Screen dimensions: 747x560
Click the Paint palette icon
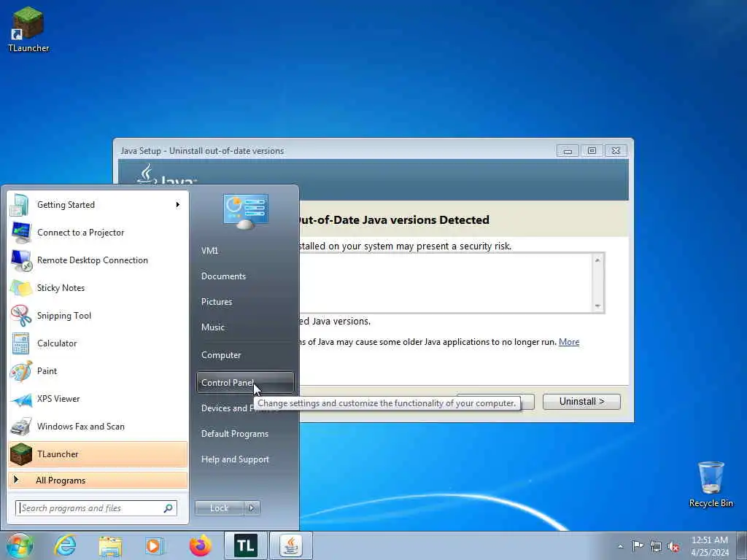(21, 371)
